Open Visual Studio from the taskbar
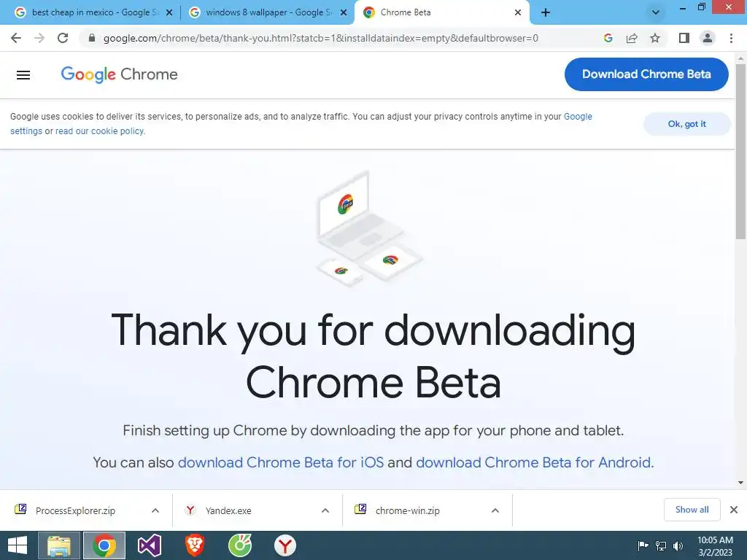Screen dimensions: 747x560 point(150,545)
